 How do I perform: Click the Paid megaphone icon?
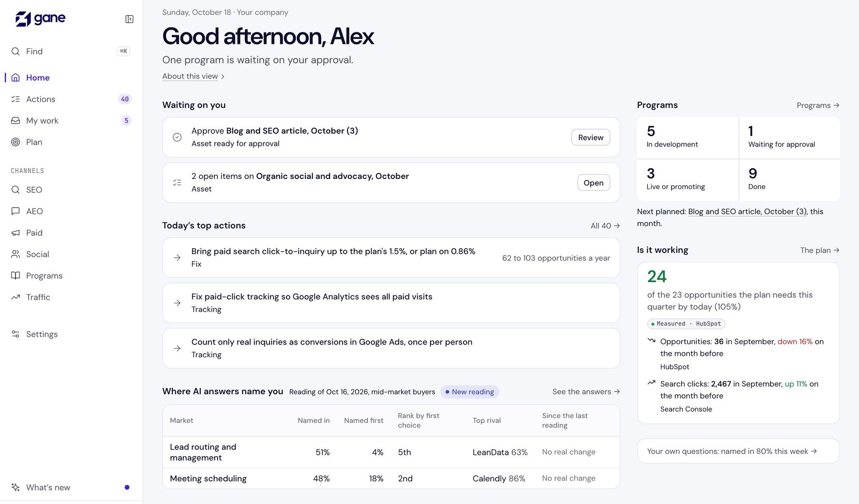[x=16, y=233]
